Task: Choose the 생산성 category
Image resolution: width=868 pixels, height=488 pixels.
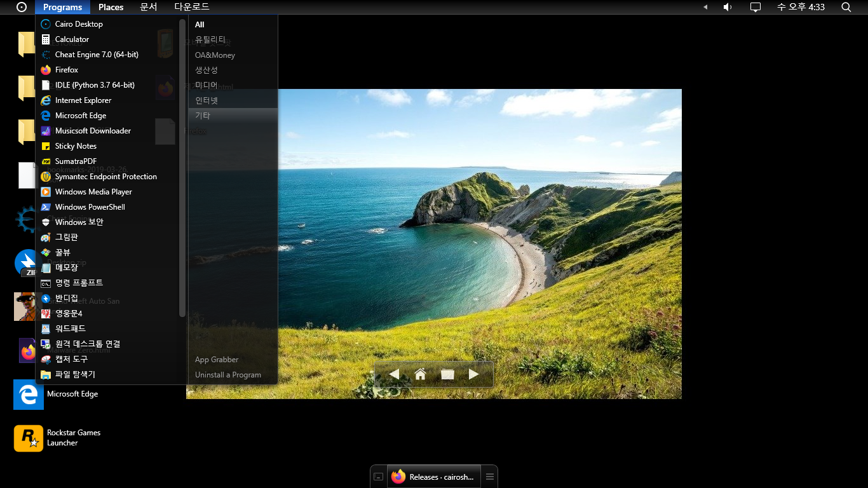Action: coord(233,70)
